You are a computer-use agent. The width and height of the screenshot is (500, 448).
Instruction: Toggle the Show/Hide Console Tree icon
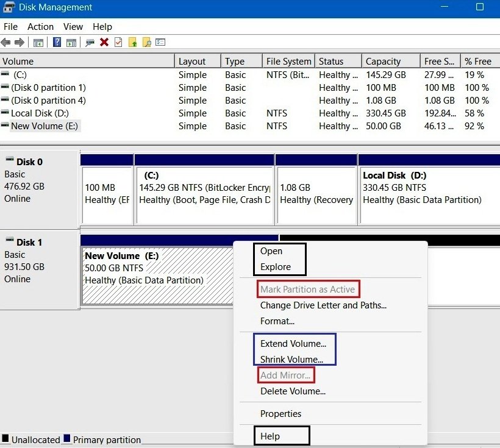38,43
